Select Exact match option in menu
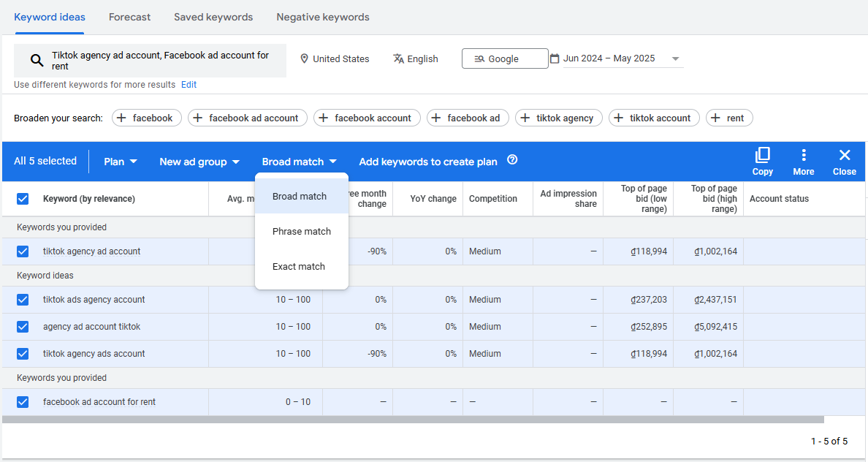Image resolution: width=868 pixels, height=462 pixels. point(302,266)
